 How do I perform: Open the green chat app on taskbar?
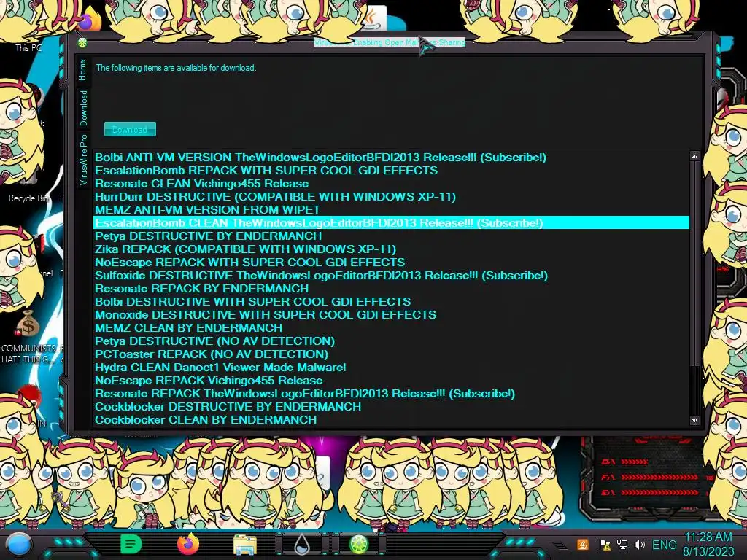[131, 544]
